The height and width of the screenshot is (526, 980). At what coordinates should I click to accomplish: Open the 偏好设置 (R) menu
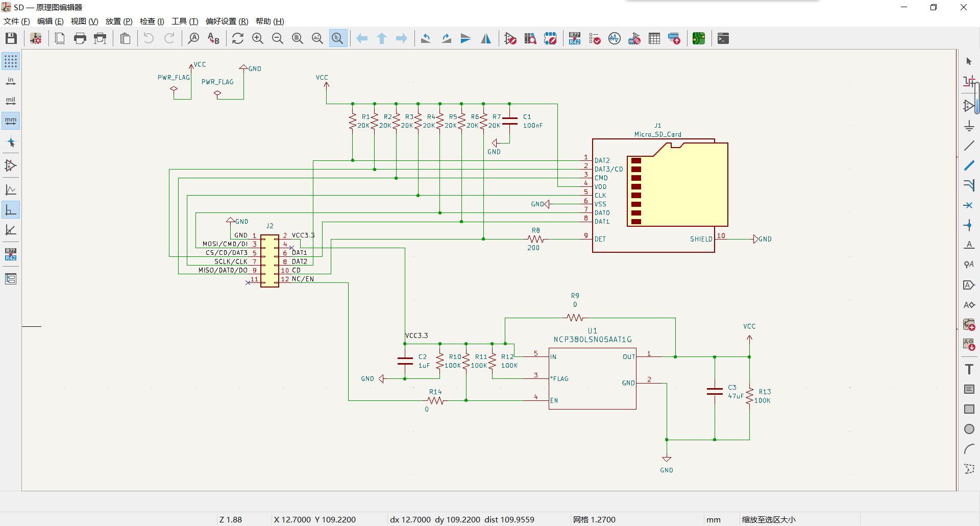coord(227,21)
